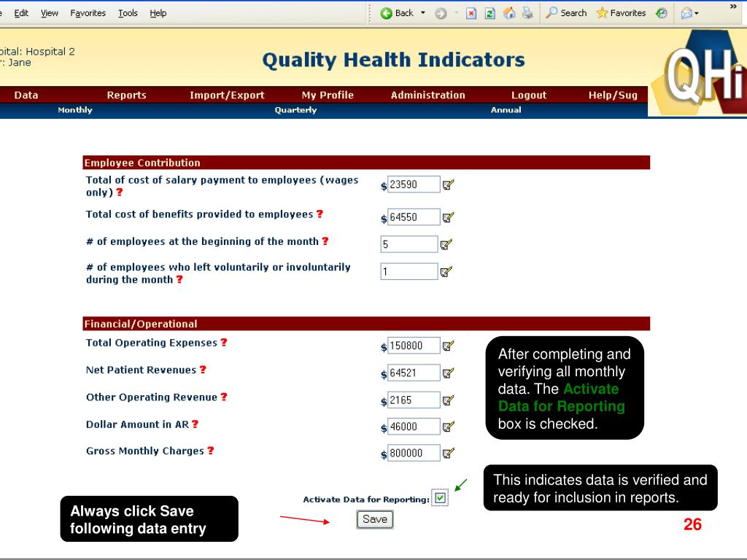Viewport: 747px width, 560px height.
Task: Click the Forward arrow icon in browser toolbar
Action: [x=441, y=13]
